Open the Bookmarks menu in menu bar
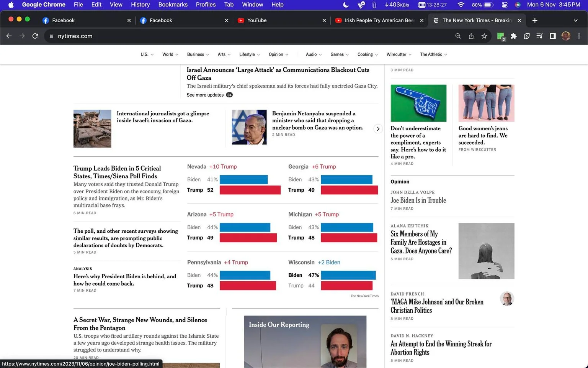The image size is (588, 368). click(x=173, y=5)
